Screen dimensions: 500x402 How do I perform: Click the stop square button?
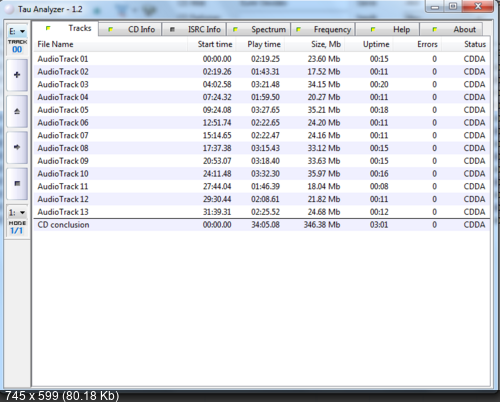(17, 183)
